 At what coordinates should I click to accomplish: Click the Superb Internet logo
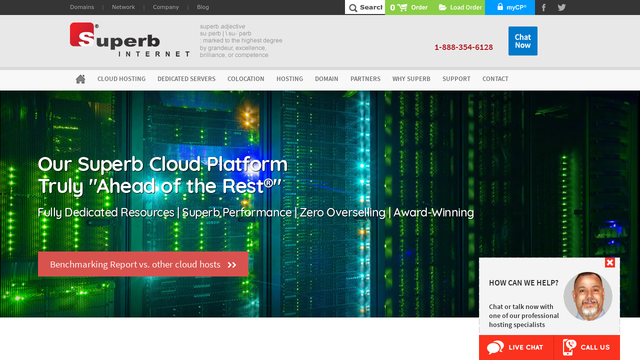tap(130, 40)
